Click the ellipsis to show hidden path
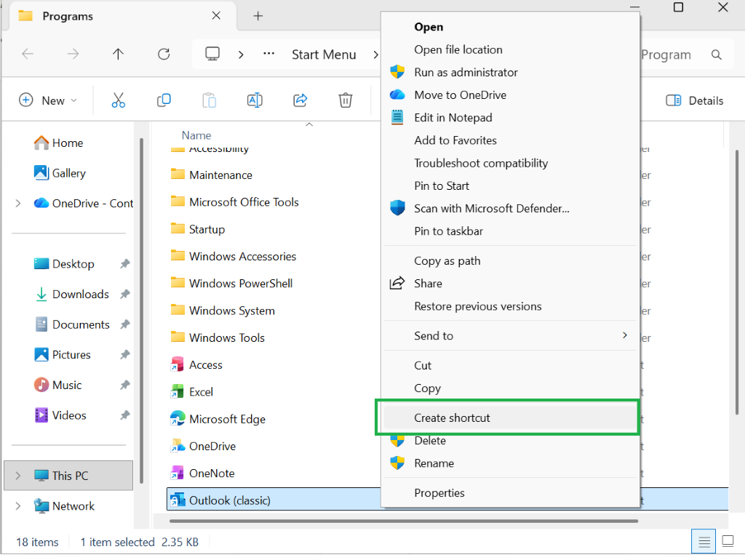 (x=269, y=54)
